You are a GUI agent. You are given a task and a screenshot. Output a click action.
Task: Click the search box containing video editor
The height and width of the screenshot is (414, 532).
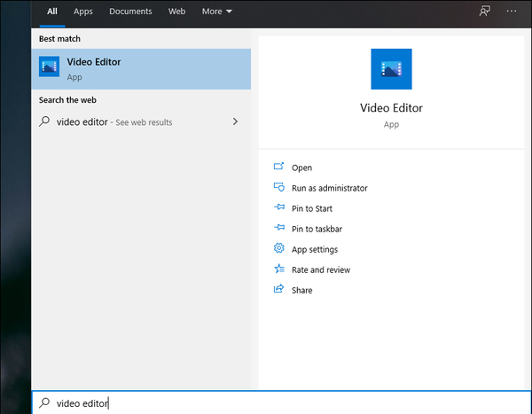[x=266, y=403]
